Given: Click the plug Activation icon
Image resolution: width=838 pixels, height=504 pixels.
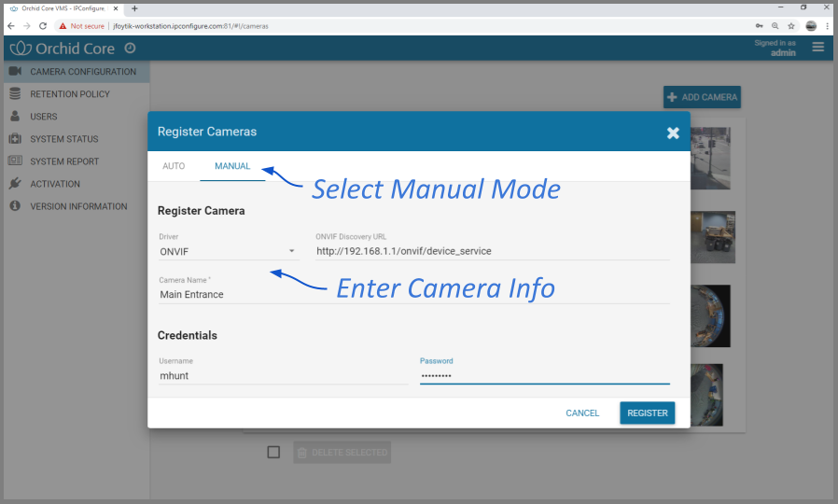Looking at the screenshot, I should [15, 183].
